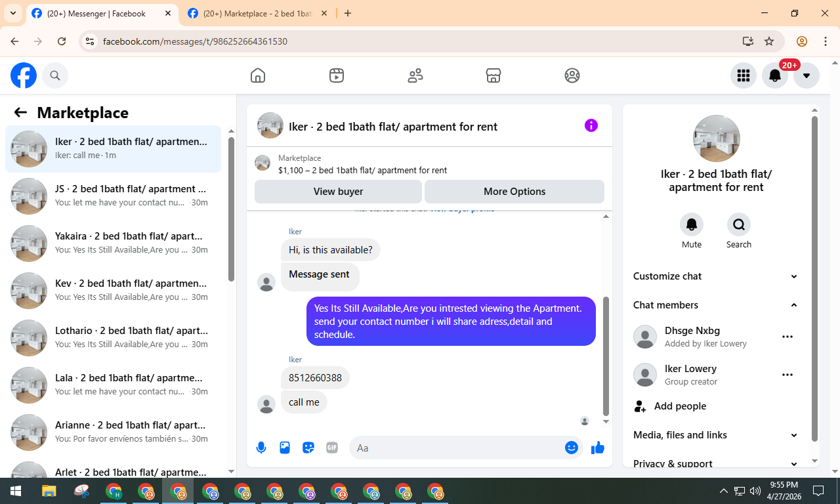
Task: Click the back arrow next to Marketplace
Action: pyautogui.click(x=20, y=112)
